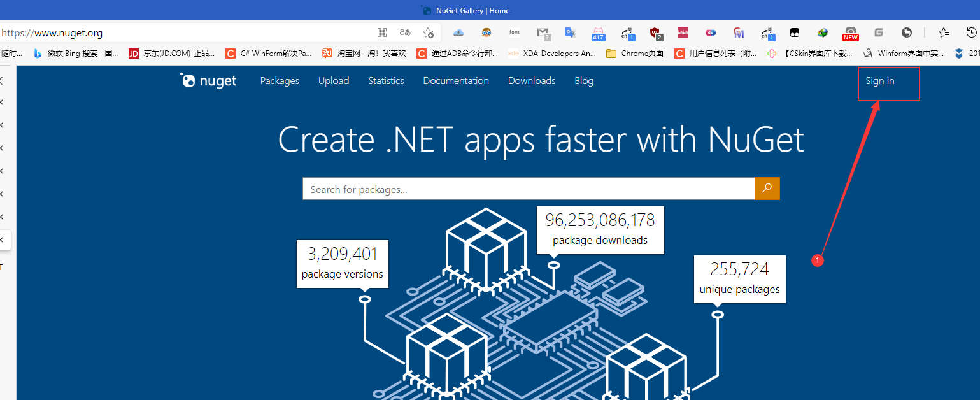The width and height of the screenshot is (980, 400).
Task: Open the CM extension icon
Action: [x=739, y=32]
